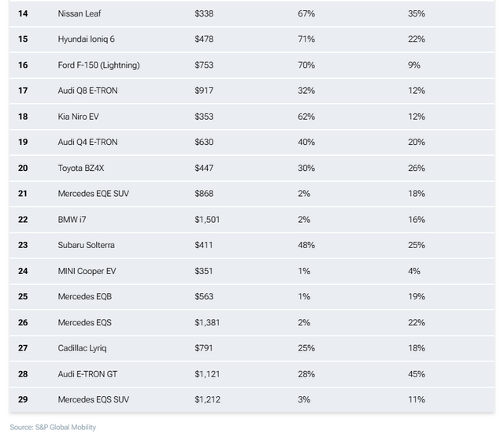Click the Nissan Leaf model name

pyautogui.click(x=79, y=13)
